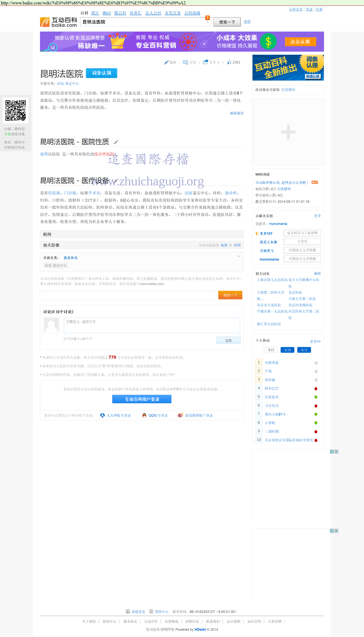The width and height of the screenshot is (364, 637).
Task: Switch hot words list to 本周 tab
Action: click(x=287, y=350)
